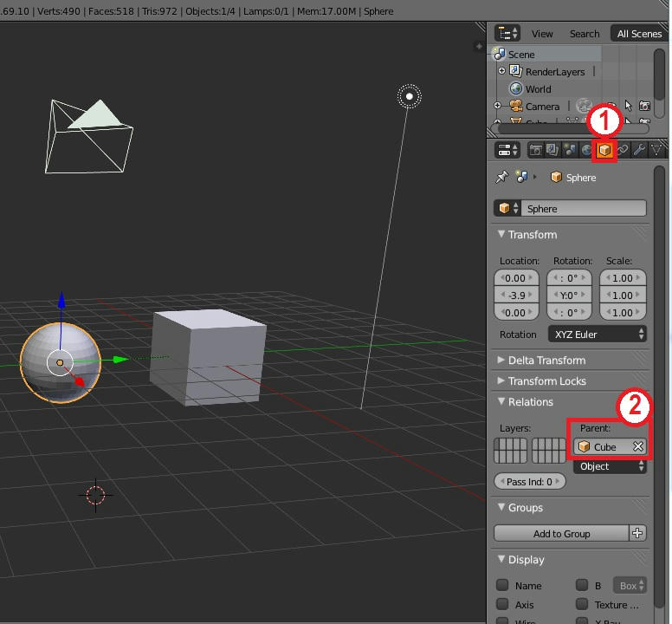Select the World item in Outliner
672x624 pixels.
(x=539, y=89)
